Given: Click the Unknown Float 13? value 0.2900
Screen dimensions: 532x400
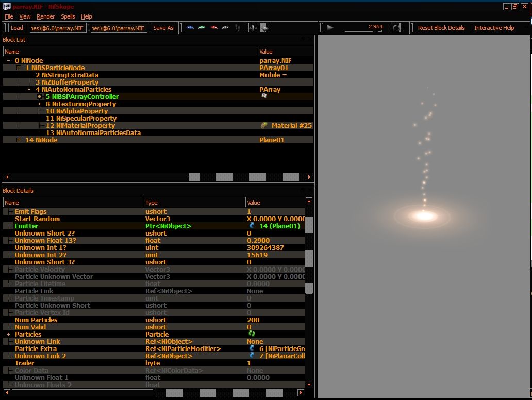Looking at the screenshot, I should pos(258,241).
